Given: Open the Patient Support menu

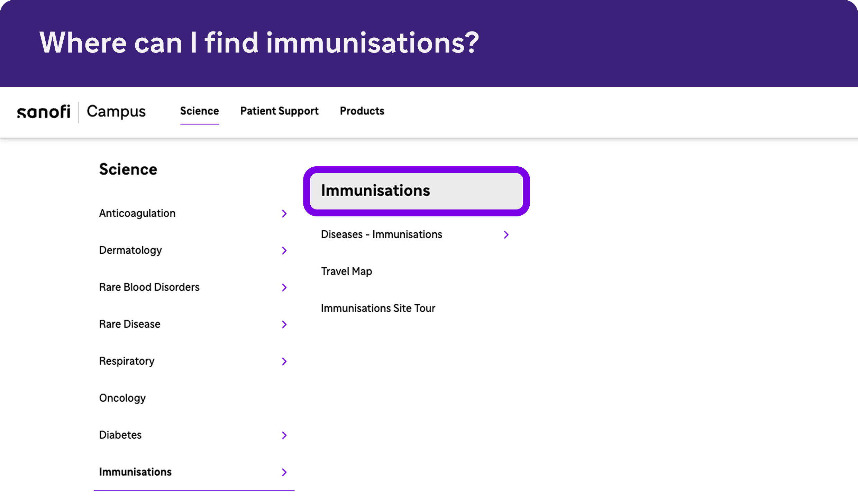Looking at the screenshot, I should [x=279, y=111].
